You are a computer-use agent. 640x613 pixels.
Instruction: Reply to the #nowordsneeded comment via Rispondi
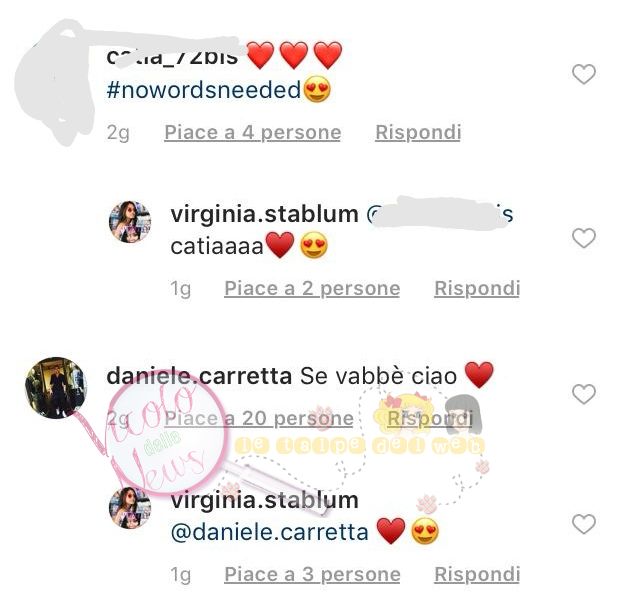[x=418, y=133]
